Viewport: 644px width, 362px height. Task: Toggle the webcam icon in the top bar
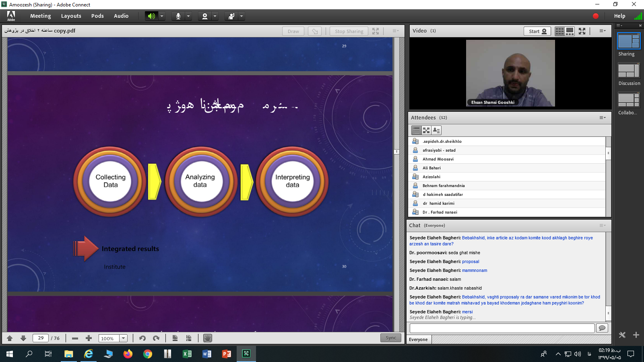point(205,16)
